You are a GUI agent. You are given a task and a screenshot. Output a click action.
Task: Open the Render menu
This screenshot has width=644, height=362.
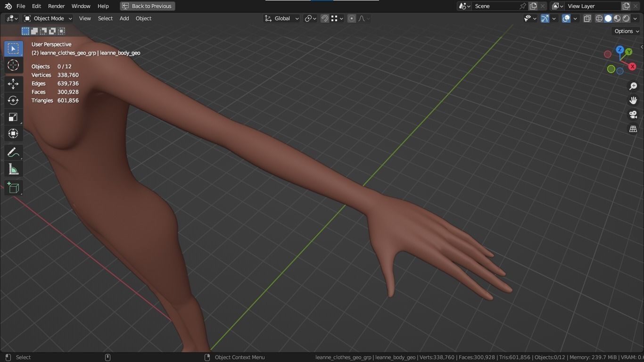[56, 6]
